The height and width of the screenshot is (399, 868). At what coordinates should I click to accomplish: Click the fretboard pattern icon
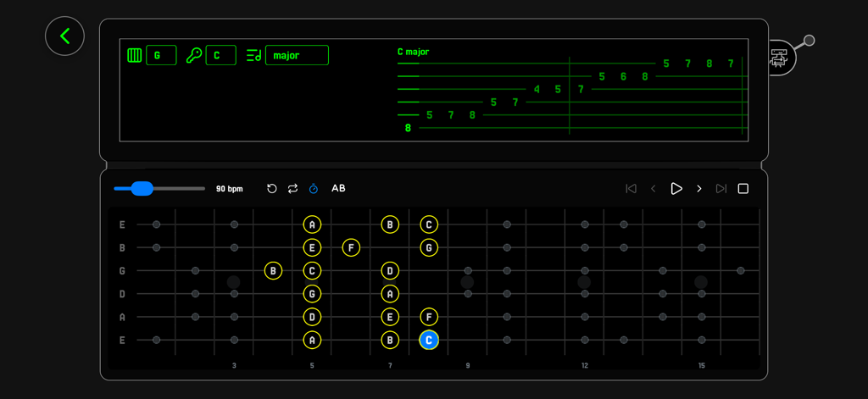coord(135,55)
